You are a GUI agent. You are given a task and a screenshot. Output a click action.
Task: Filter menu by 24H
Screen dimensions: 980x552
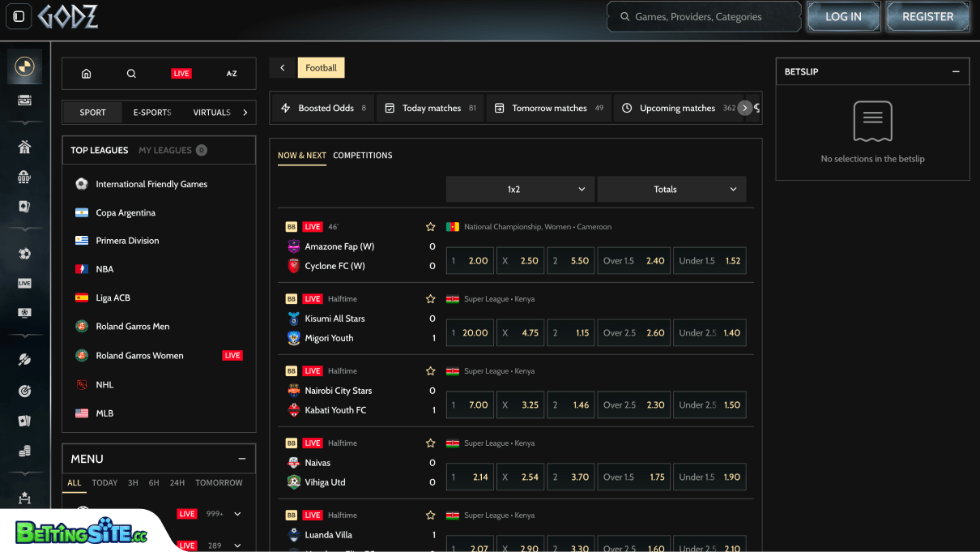point(177,483)
